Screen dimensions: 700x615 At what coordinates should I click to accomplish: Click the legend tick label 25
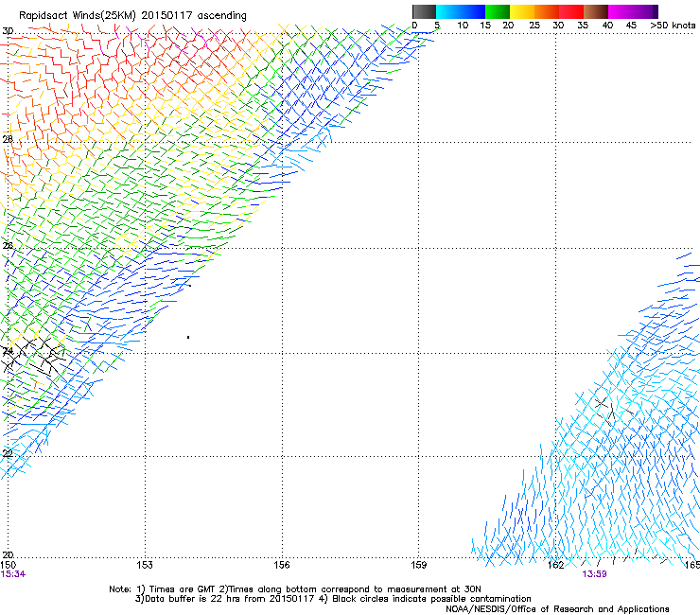[x=534, y=26]
